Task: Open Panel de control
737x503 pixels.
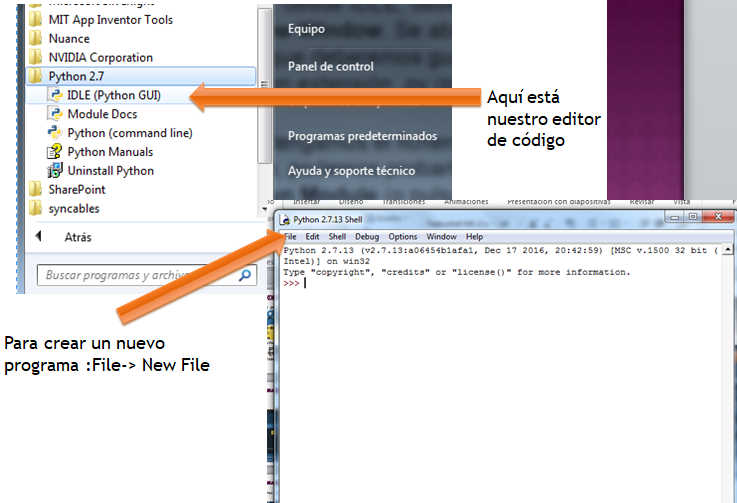Action: [331, 66]
